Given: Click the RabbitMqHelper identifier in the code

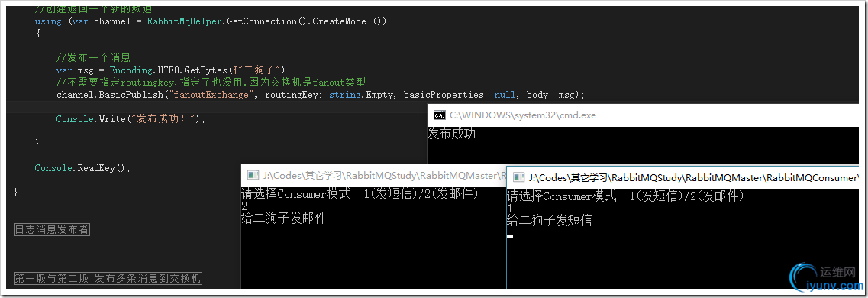Looking at the screenshot, I should (184, 21).
